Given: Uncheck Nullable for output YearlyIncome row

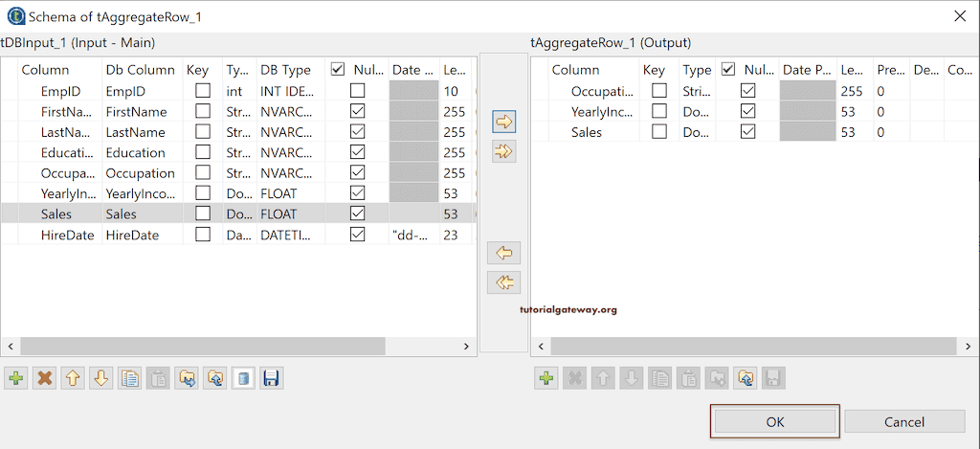Looking at the screenshot, I should tap(748, 112).
